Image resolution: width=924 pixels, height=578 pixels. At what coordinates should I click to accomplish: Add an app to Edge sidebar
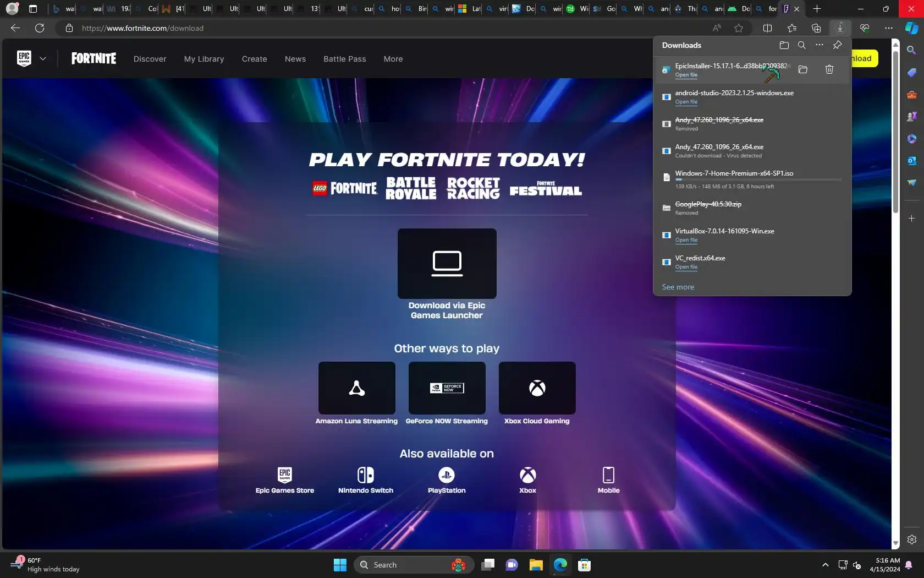pos(912,219)
